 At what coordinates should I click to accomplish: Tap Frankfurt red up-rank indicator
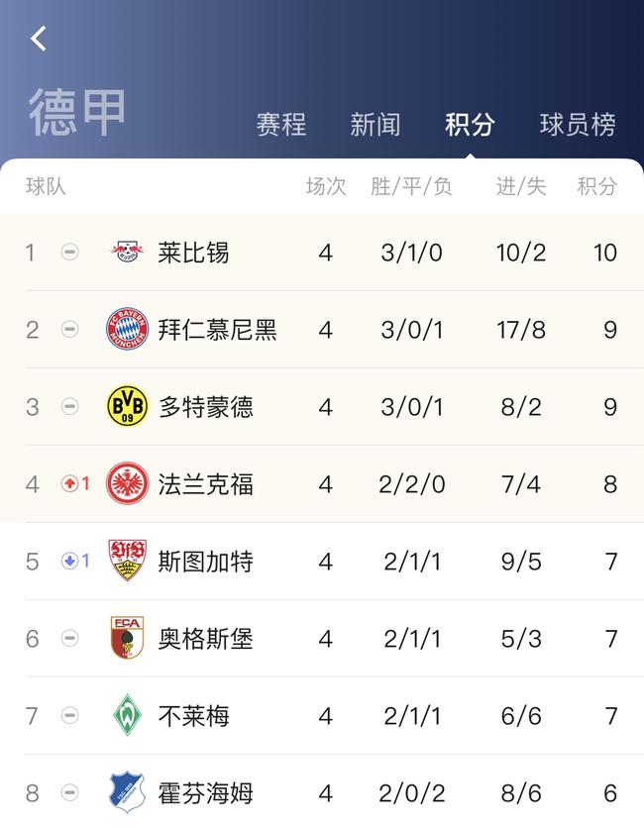tap(75, 483)
